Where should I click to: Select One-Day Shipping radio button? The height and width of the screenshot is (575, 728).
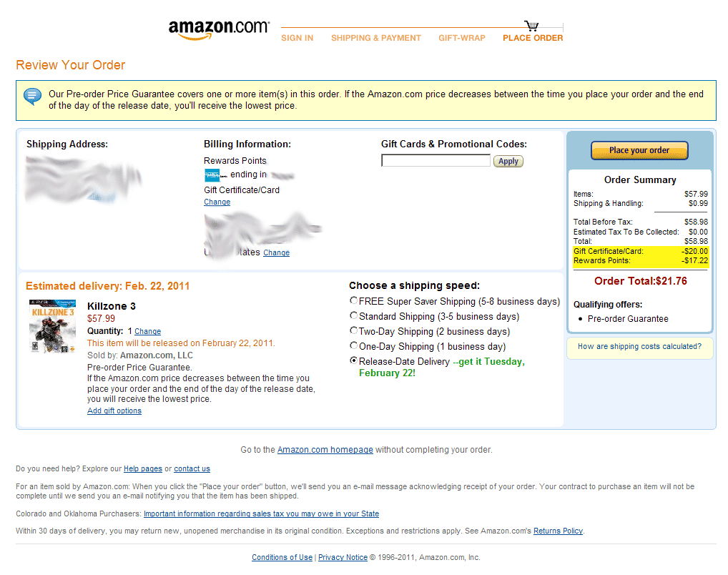click(x=354, y=345)
